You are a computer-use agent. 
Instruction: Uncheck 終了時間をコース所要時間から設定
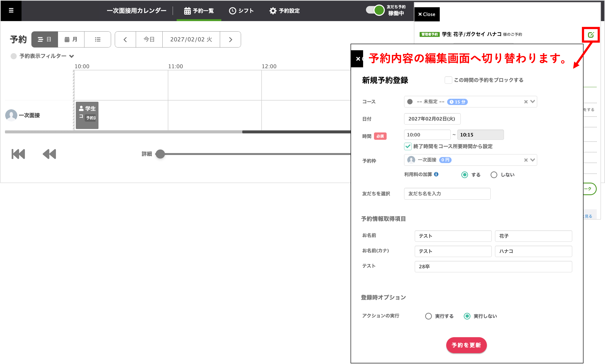point(408,146)
